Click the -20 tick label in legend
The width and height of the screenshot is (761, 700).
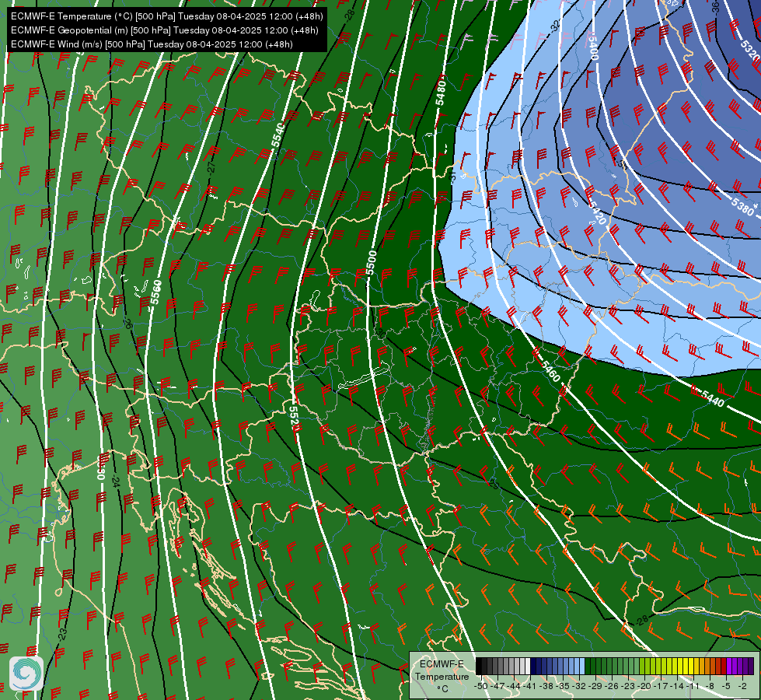[x=644, y=686]
